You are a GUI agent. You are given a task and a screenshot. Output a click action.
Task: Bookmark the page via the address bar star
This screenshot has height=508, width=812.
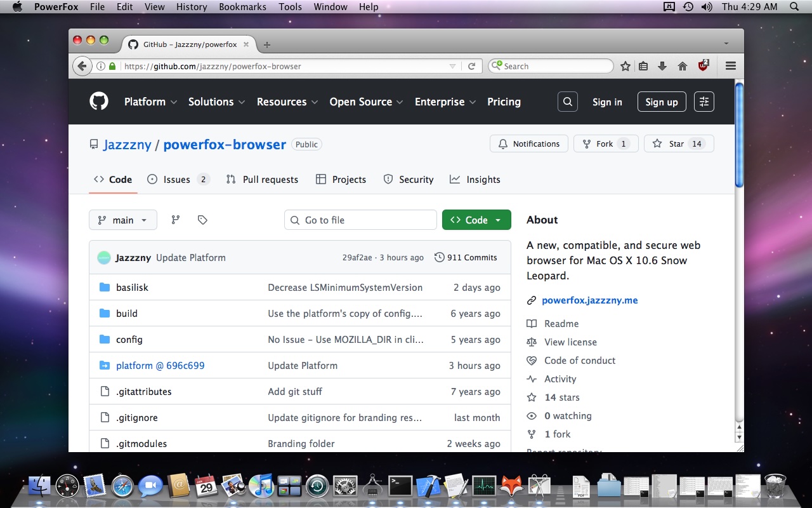625,65
